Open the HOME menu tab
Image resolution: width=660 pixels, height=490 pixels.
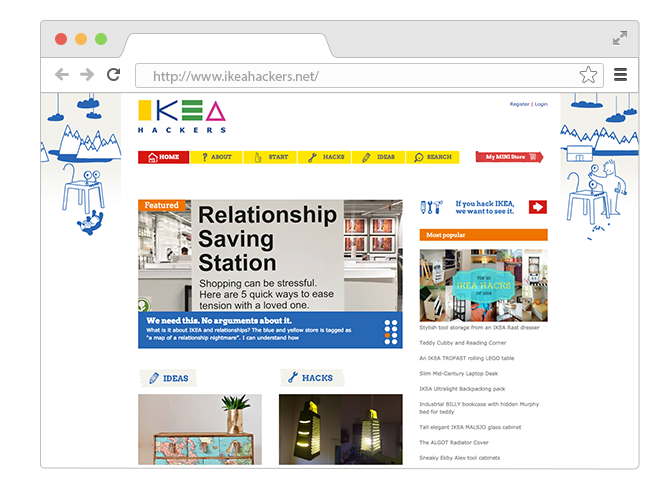coord(163,157)
